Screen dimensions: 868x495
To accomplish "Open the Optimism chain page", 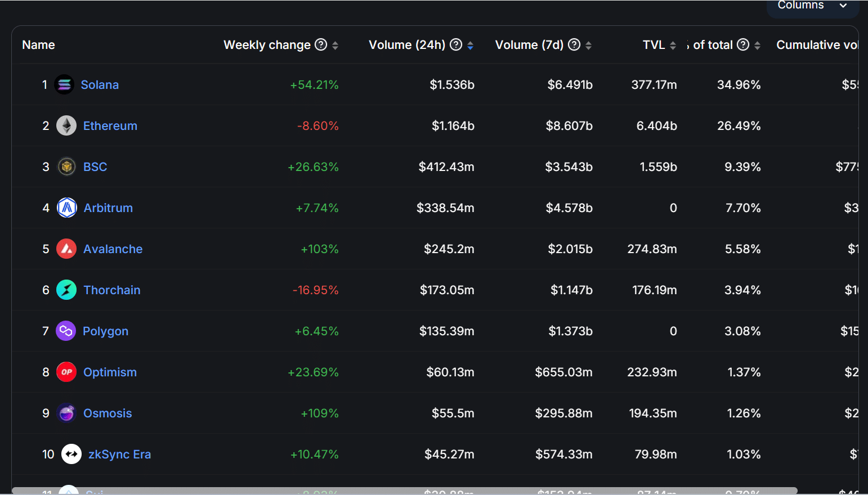I will point(110,372).
